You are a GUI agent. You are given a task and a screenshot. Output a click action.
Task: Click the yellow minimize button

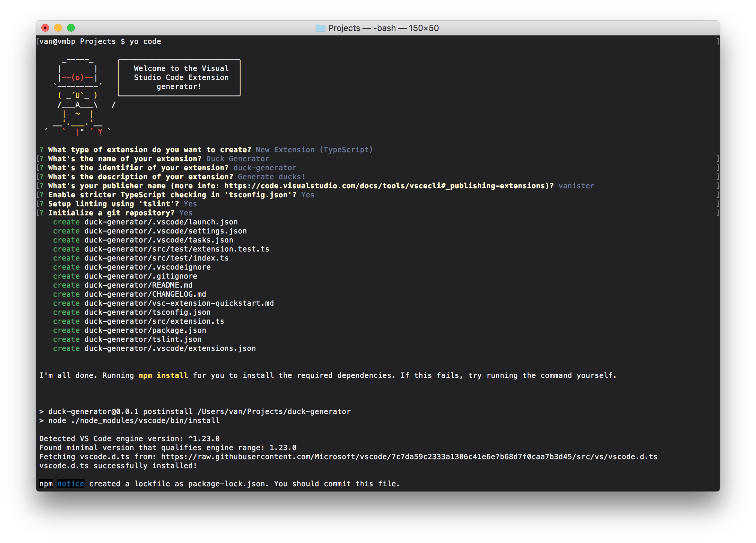pos(59,28)
